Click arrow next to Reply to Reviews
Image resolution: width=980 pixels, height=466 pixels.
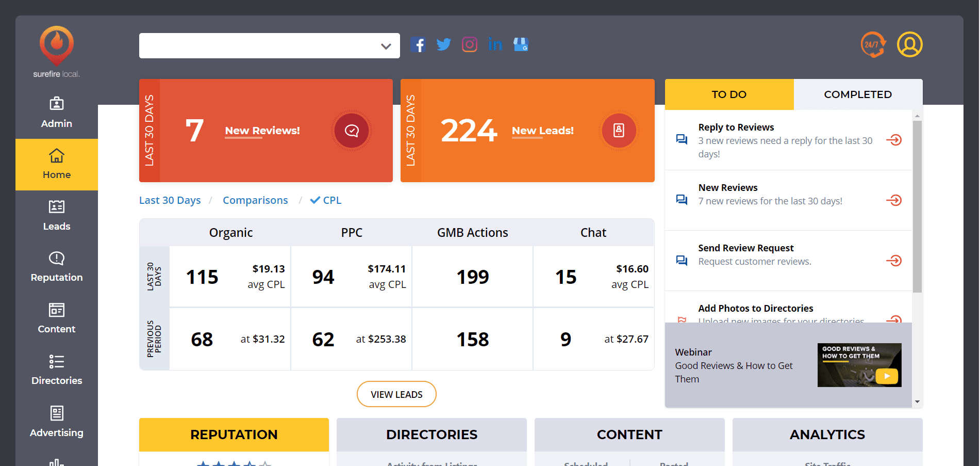894,140
